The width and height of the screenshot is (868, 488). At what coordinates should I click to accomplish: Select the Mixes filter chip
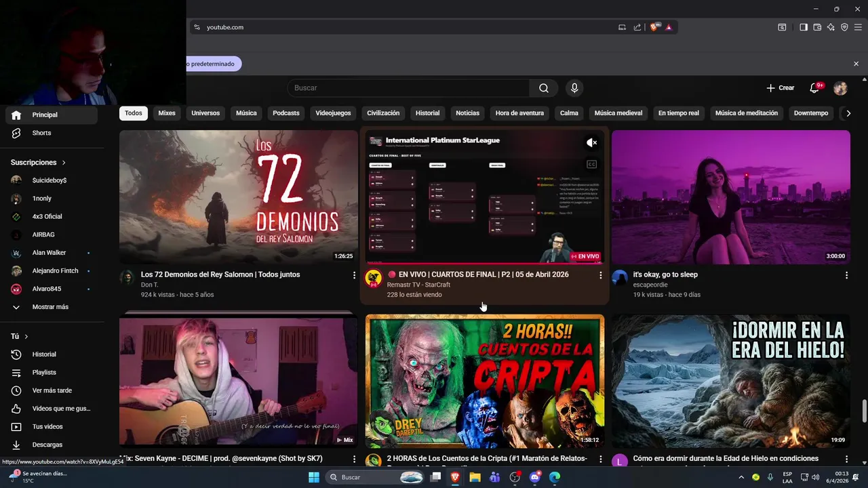167,113
